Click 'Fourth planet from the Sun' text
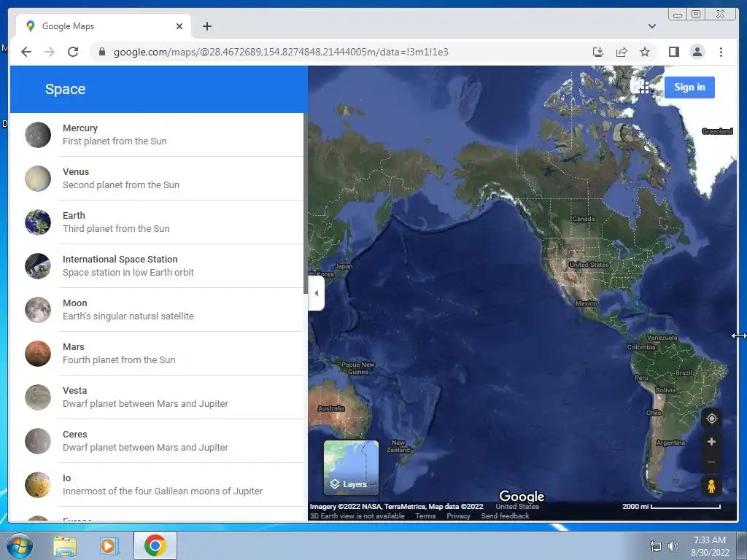The width and height of the screenshot is (747, 560). [x=119, y=360]
